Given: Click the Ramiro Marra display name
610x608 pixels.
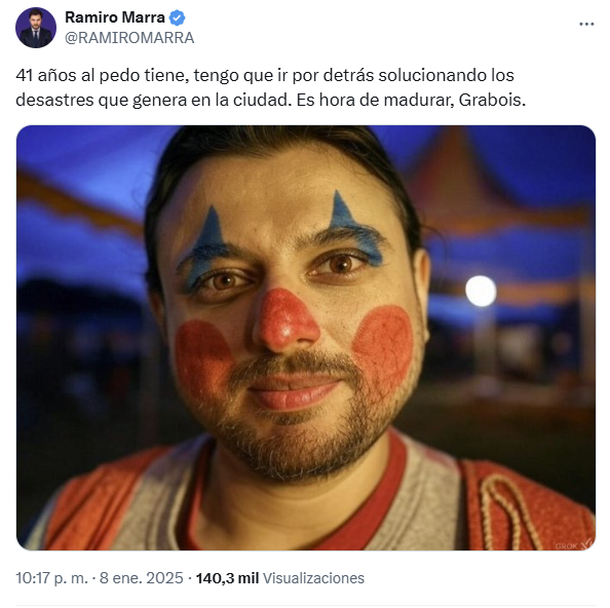Looking at the screenshot, I should click(x=115, y=18).
